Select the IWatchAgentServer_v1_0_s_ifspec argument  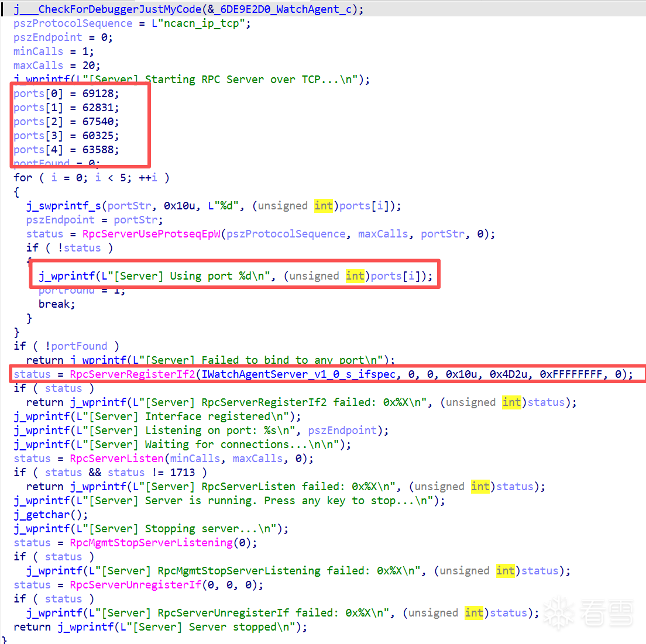tap(298, 374)
